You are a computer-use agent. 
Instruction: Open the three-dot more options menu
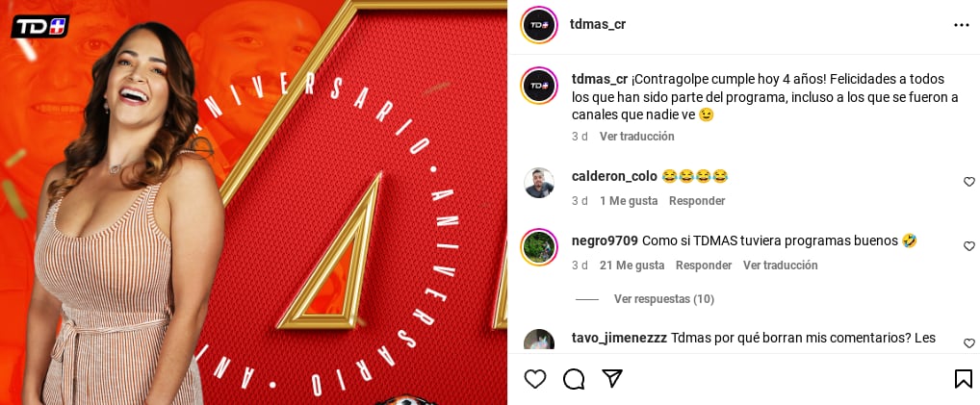[x=962, y=25]
